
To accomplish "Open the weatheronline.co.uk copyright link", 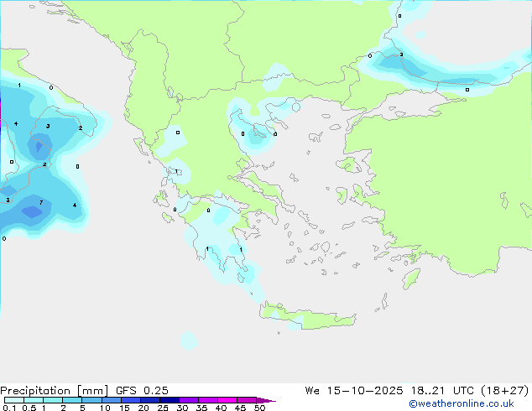I will pos(462,403).
